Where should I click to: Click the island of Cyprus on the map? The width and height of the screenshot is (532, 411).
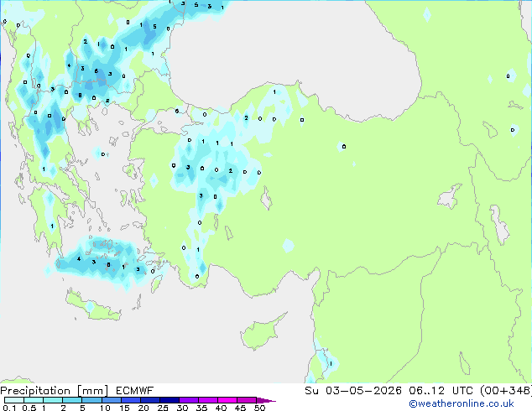[259, 333]
